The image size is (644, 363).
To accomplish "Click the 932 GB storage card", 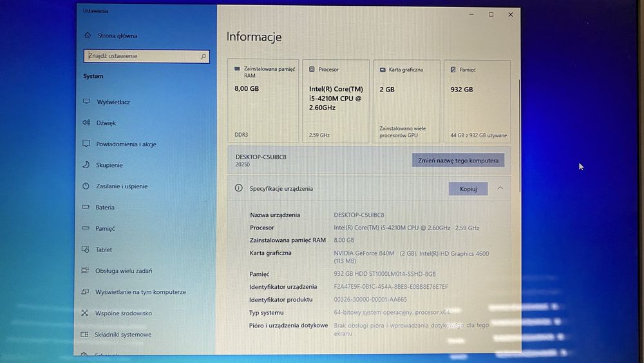I will pyautogui.click(x=477, y=102).
